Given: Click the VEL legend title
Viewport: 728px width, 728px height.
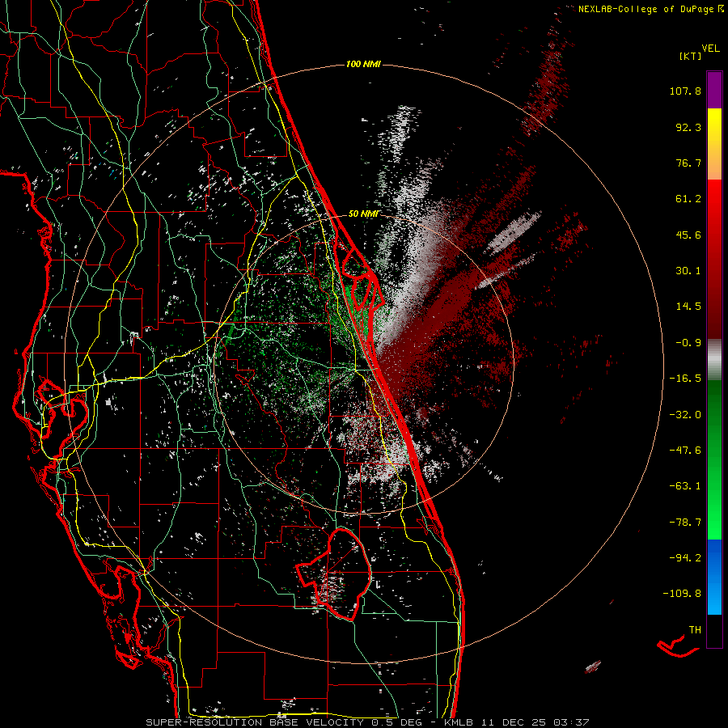Looking at the screenshot, I should [710, 49].
